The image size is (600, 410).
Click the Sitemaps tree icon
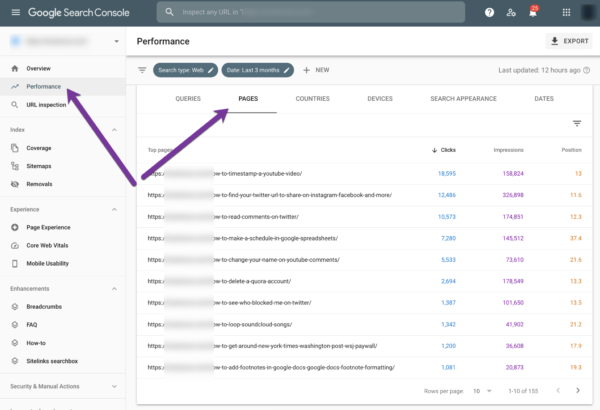(15, 166)
